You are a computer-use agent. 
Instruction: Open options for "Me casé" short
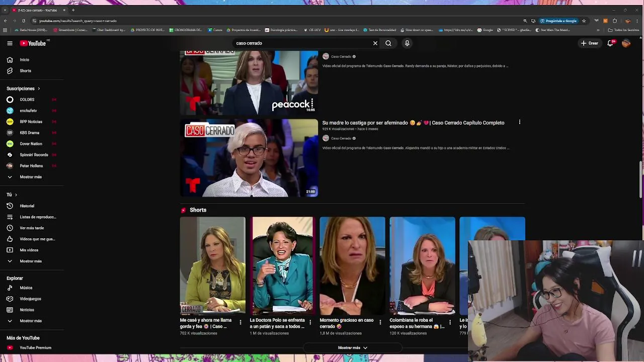click(x=240, y=322)
